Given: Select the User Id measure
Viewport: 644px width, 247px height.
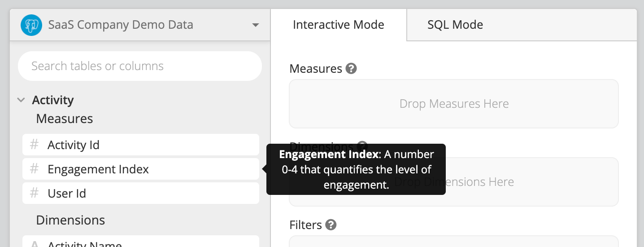Looking at the screenshot, I should click(x=141, y=193).
